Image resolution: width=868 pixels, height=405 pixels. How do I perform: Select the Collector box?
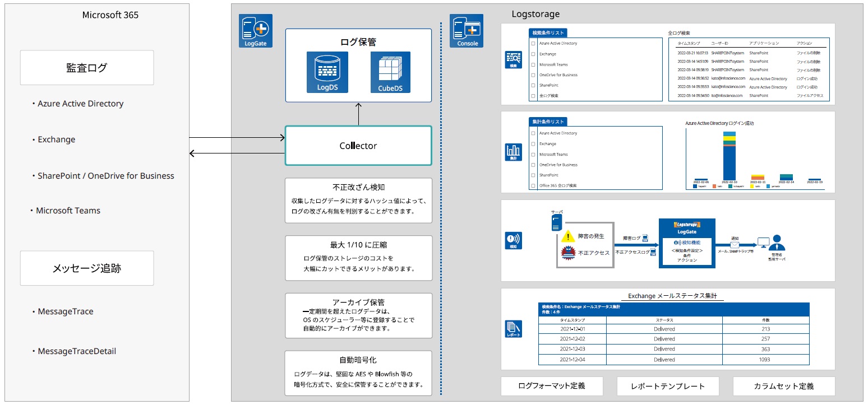pos(358,146)
